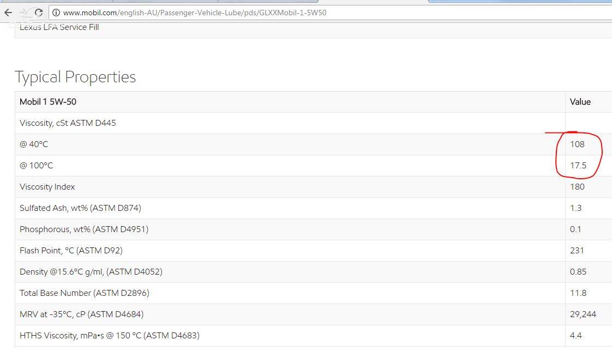Select the '@ 40°C' row label

[x=34, y=144]
